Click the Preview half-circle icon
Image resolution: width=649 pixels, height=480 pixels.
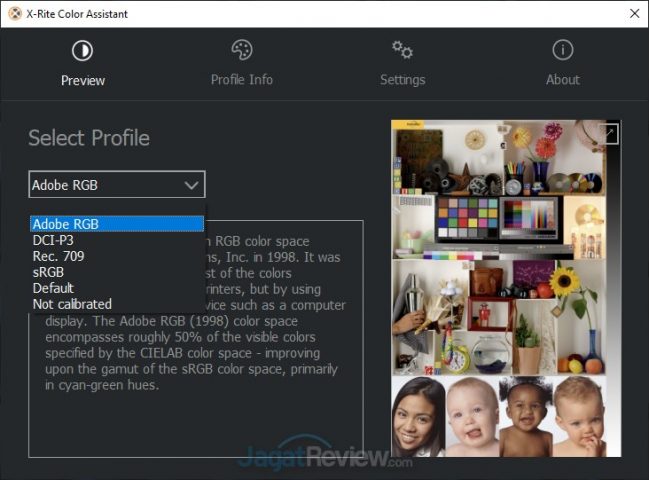(x=82, y=50)
